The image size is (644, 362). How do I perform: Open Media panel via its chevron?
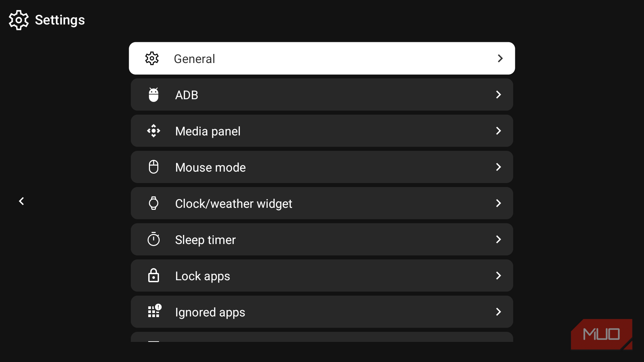(498, 131)
